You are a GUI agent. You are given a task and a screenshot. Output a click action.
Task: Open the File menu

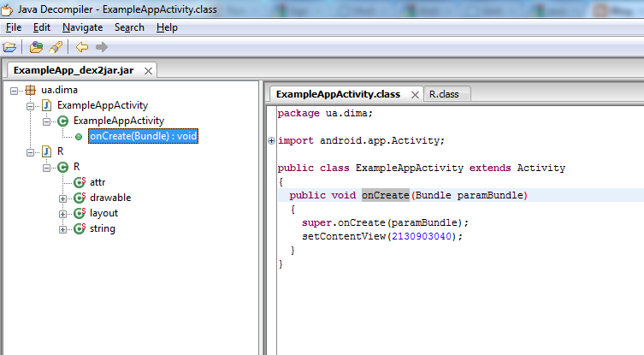point(14,27)
